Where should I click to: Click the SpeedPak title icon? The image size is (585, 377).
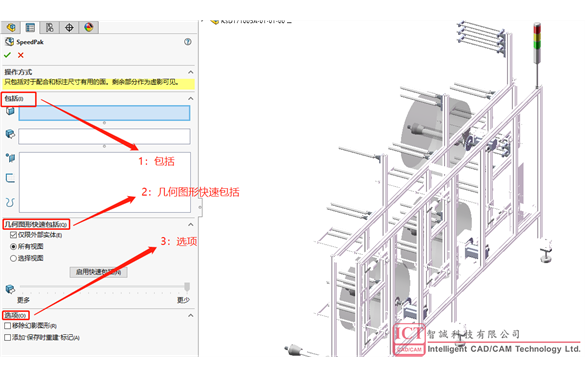10,42
